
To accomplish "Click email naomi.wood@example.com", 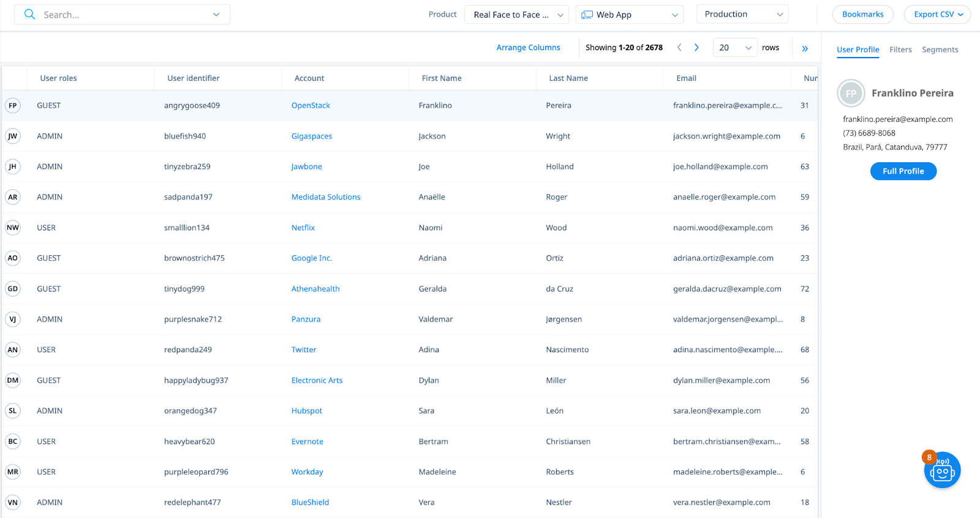I will point(723,228).
